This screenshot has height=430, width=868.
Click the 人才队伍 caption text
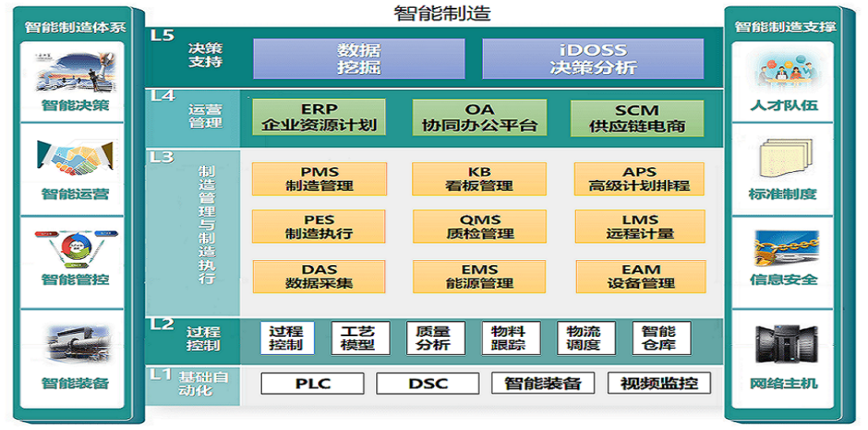coord(784,105)
